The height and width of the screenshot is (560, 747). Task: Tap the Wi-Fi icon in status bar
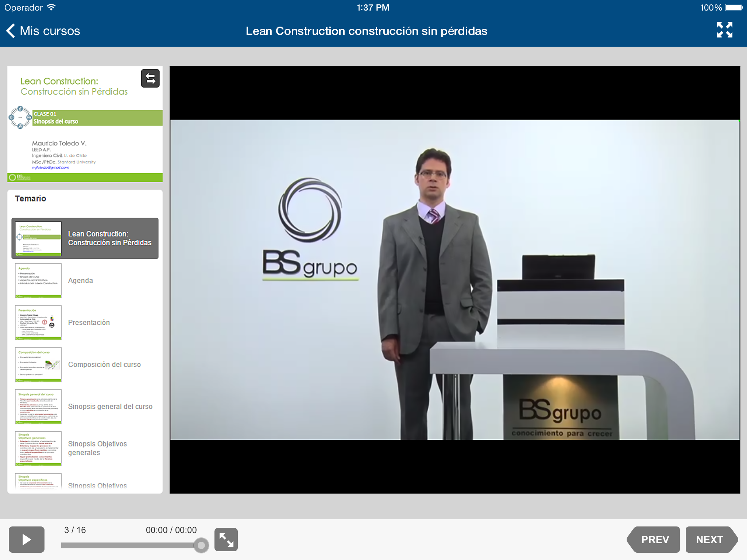point(51,7)
